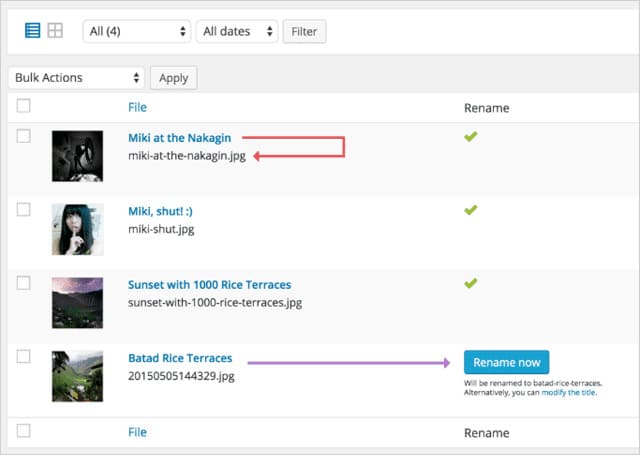The image size is (640, 455).
Task: Switch to grid view icon
Action: tap(55, 31)
